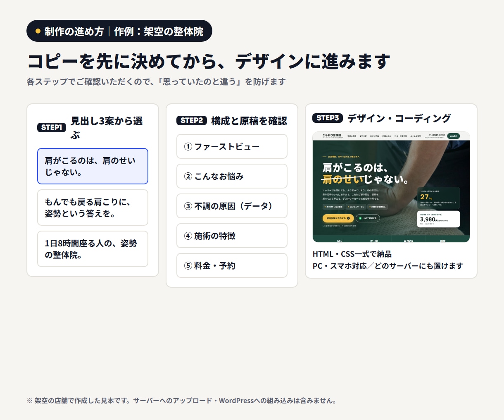This screenshot has width=504, height=420.
Task: Click the 制作の進め方 pill badge at top
Action: (x=119, y=31)
